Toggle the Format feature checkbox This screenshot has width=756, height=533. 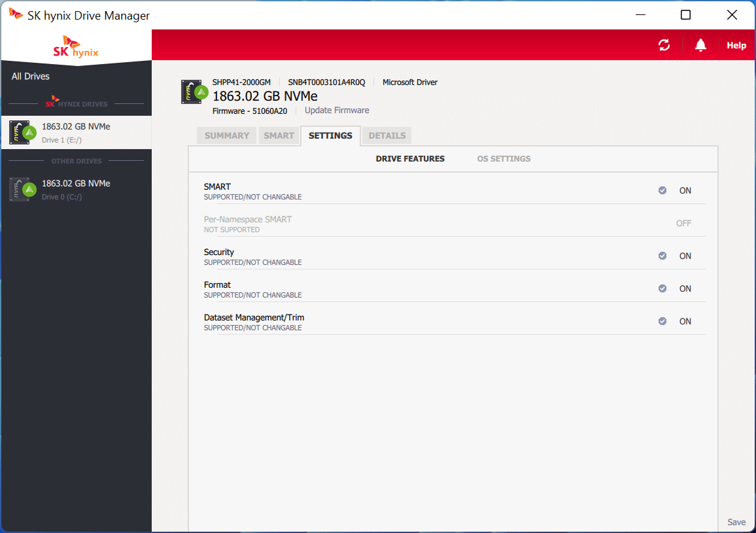(x=662, y=288)
